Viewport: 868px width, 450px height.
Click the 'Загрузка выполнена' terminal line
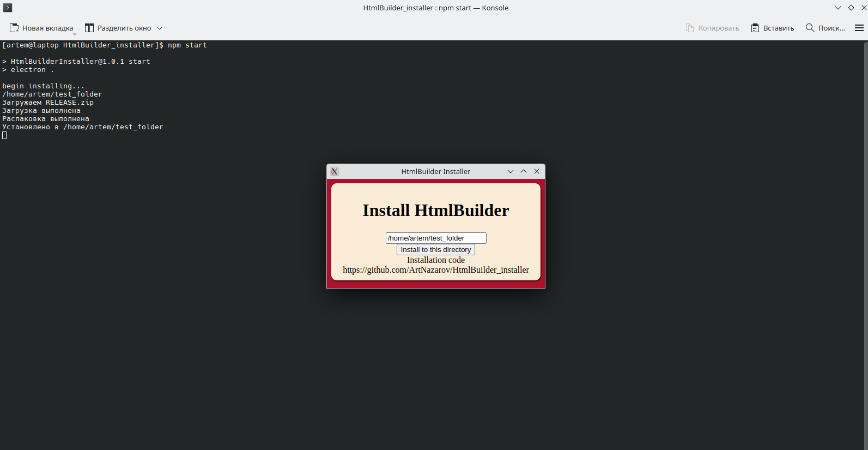[41, 111]
